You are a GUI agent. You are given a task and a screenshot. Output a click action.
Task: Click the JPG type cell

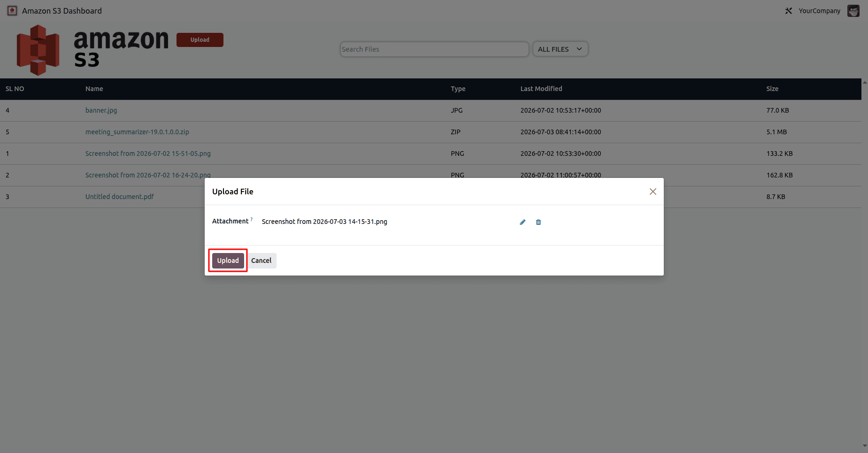456,110
